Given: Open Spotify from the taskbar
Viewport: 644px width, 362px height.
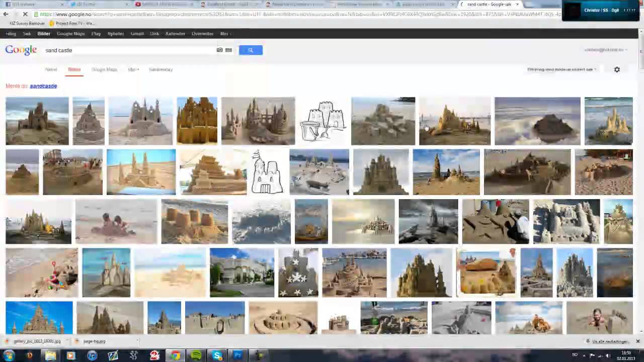Looking at the screenshot, I should [196, 356].
